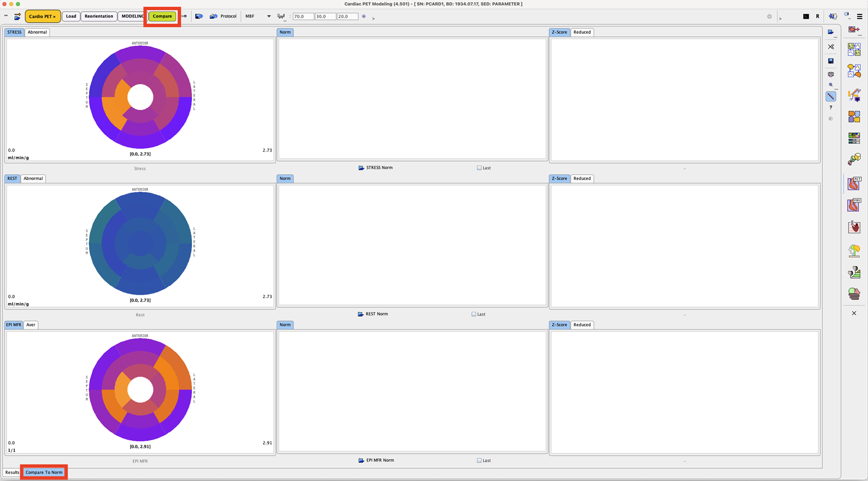The width and height of the screenshot is (868, 481).
Task: Open the brain-head neuro tool icon
Action: click(x=854, y=251)
